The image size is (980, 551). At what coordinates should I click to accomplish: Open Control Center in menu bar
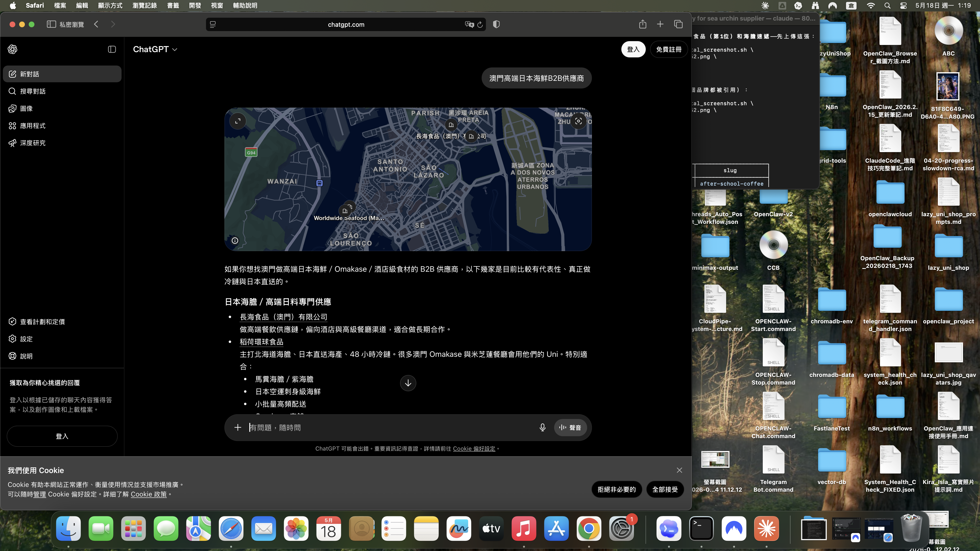903,5
